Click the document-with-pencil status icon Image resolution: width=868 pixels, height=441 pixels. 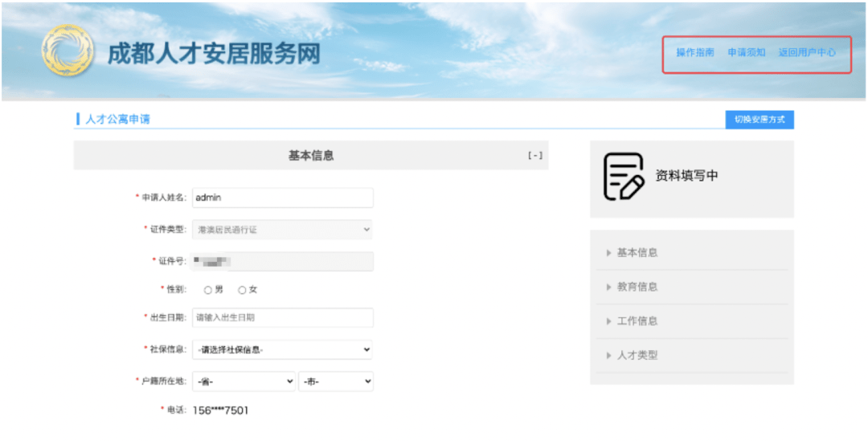pyautogui.click(x=624, y=177)
